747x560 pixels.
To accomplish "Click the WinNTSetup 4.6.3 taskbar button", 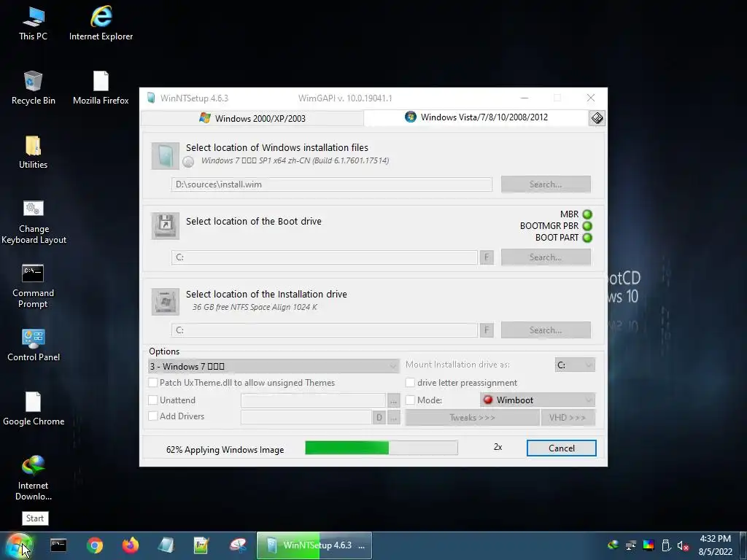I will click(x=314, y=545).
